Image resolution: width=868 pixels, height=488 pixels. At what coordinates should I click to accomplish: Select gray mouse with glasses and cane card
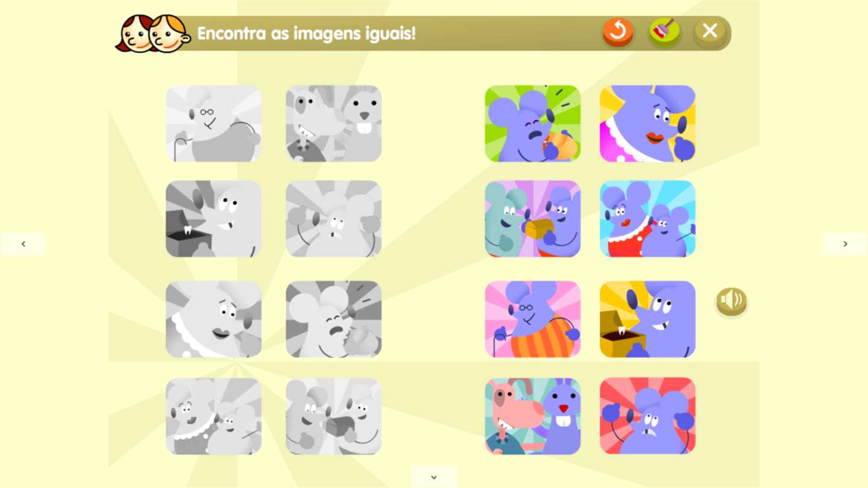[x=213, y=124]
